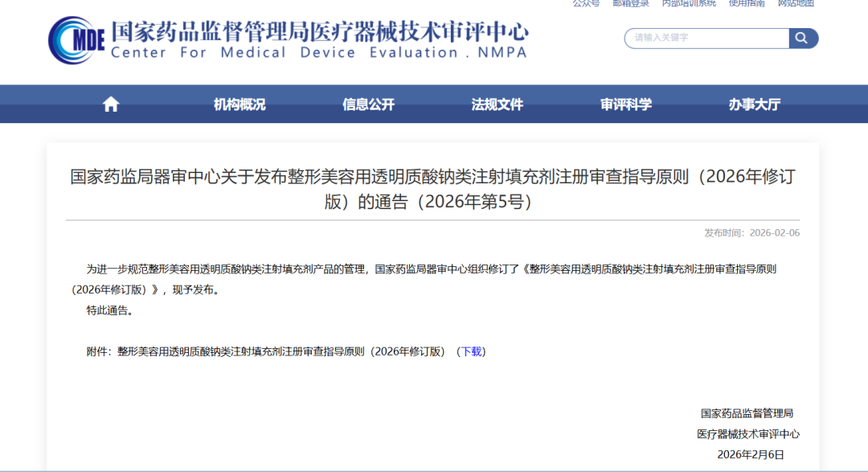Open the 法规文件 regulations section

(496, 104)
